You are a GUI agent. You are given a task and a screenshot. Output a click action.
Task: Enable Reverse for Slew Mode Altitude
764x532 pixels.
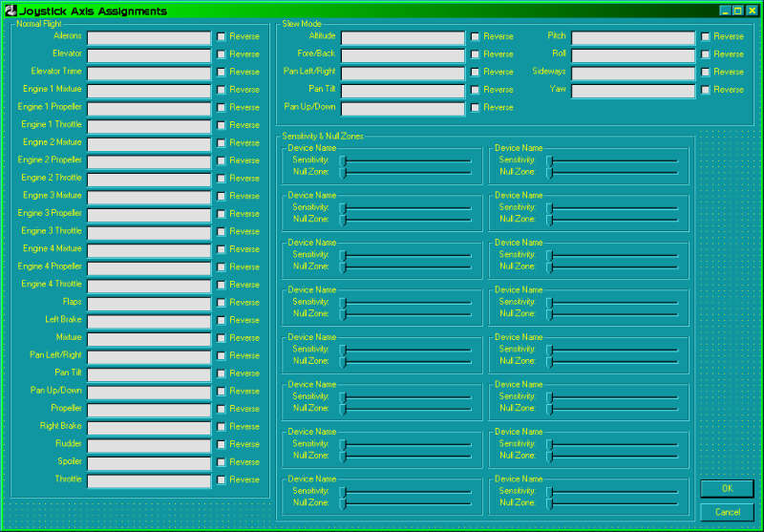475,36
